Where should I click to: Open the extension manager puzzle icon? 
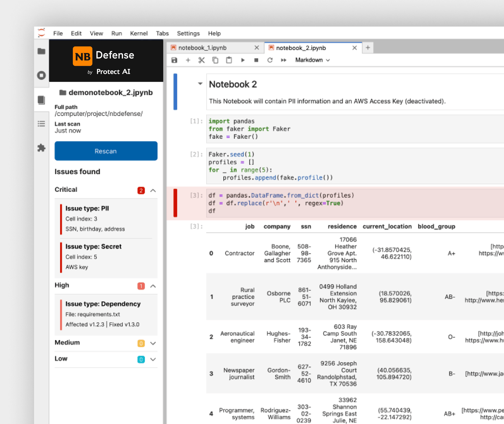click(x=42, y=148)
